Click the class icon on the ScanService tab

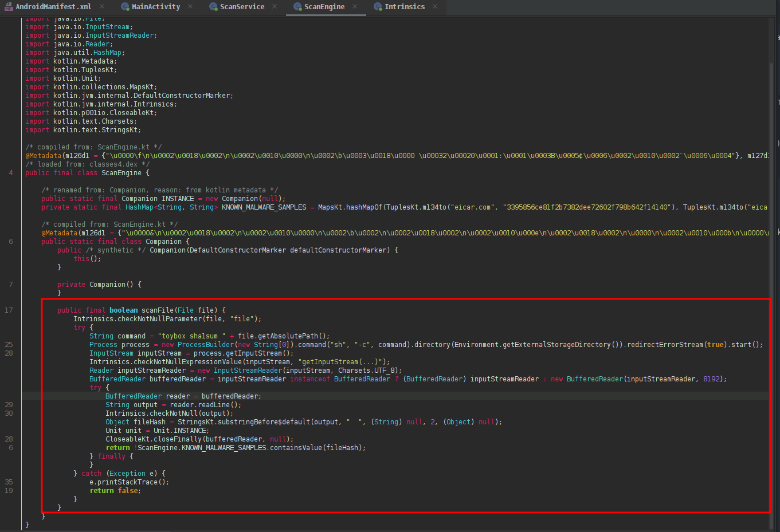pyautogui.click(x=213, y=7)
